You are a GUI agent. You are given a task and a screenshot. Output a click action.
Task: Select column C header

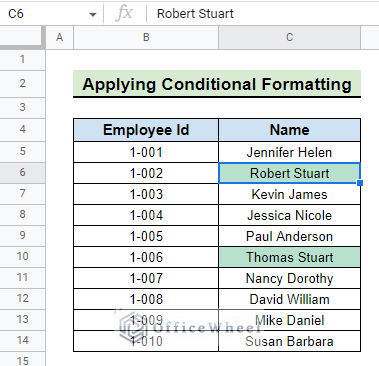(x=289, y=37)
